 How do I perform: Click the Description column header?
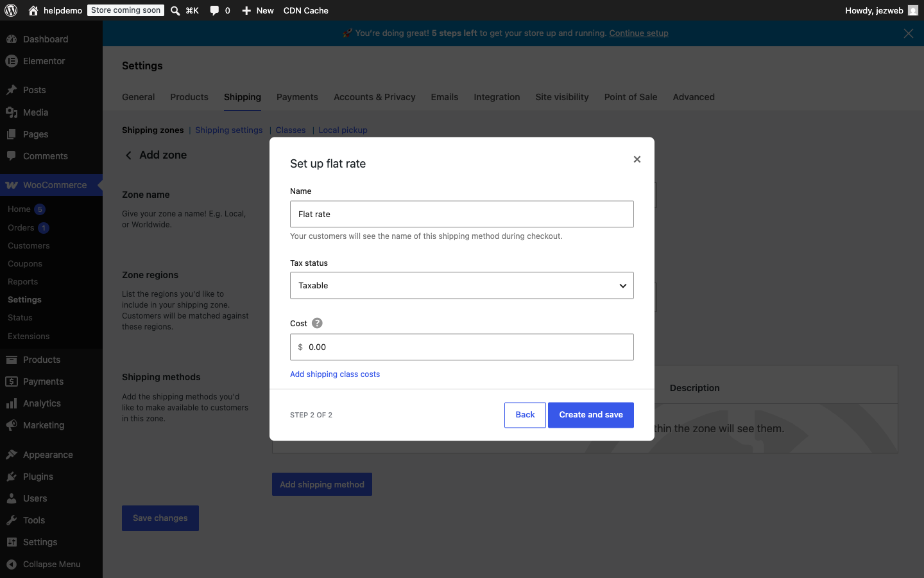[695, 388]
